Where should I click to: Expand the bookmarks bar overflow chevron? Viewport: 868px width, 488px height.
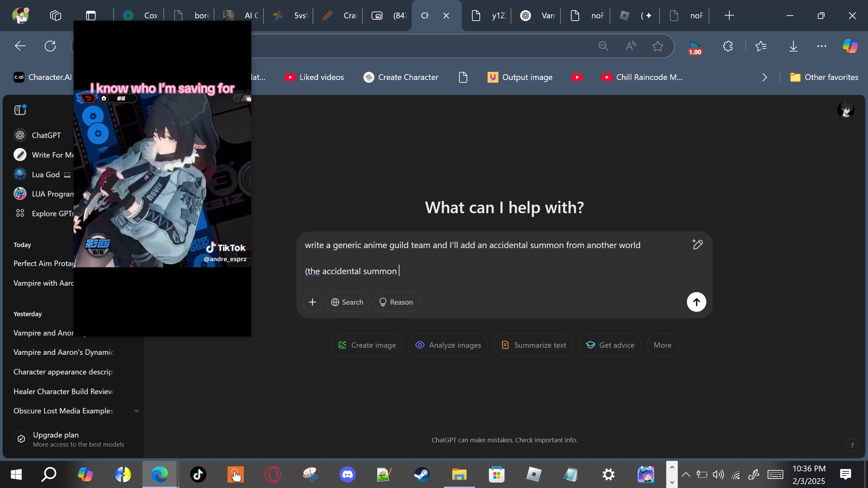point(765,77)
